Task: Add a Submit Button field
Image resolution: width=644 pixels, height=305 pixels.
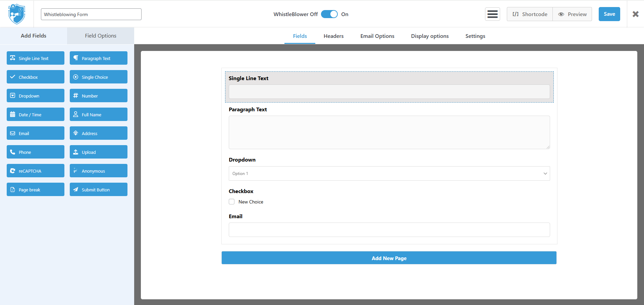Action: pos(99,189)
